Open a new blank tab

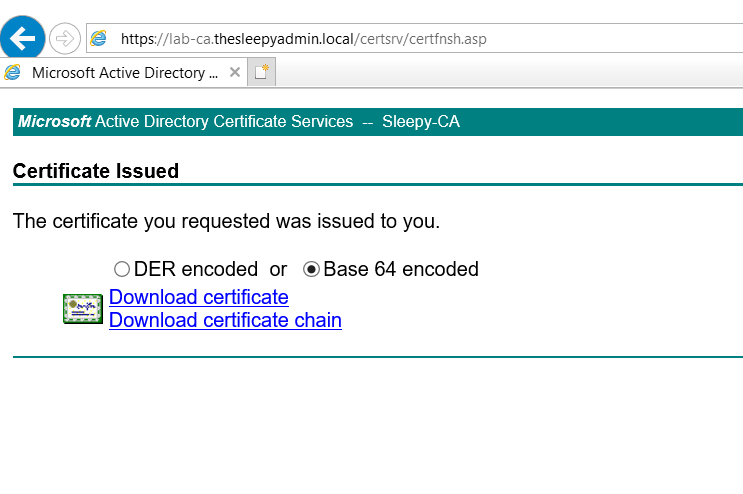(262, 73)
